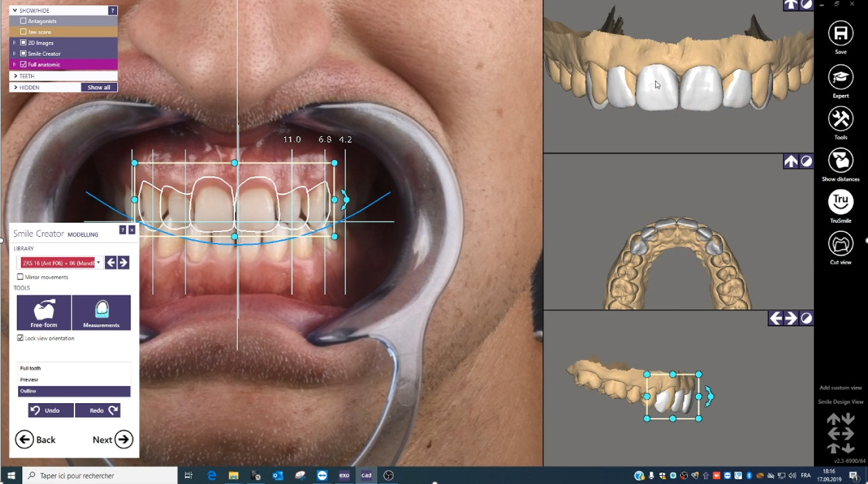The height and width of the screenshot is (484, 868).
Task: Toggle the Smile Creator visibility checkbox
Action: pyautogui.click(x=23, y=53)
